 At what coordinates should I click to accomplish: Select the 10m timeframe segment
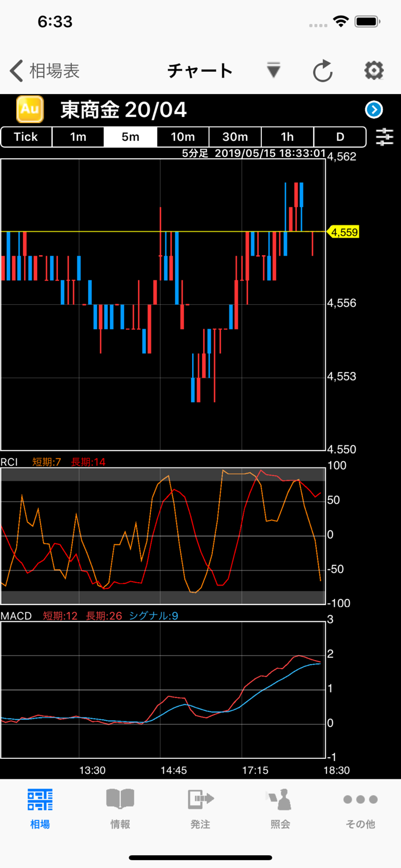click(183, 137)
